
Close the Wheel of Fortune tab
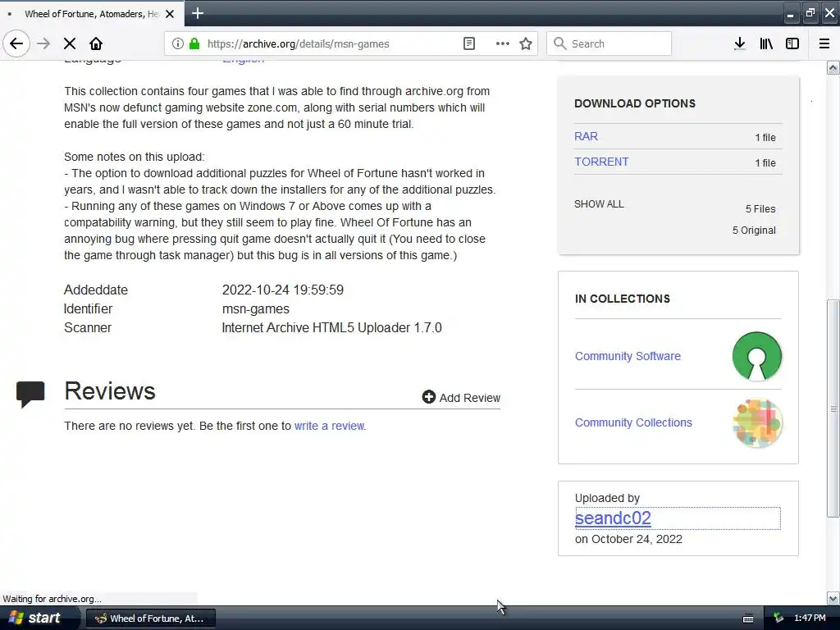(x=170, y=14)
